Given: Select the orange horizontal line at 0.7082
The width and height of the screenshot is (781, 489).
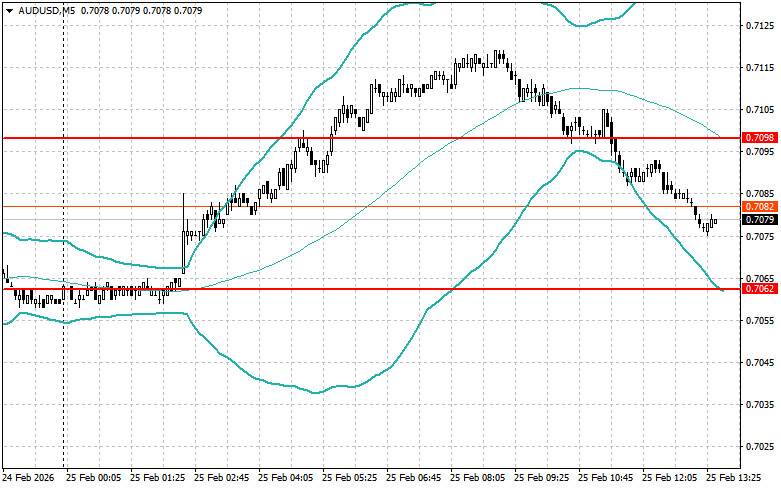Looking at the screenshot, I should [371, 206].
